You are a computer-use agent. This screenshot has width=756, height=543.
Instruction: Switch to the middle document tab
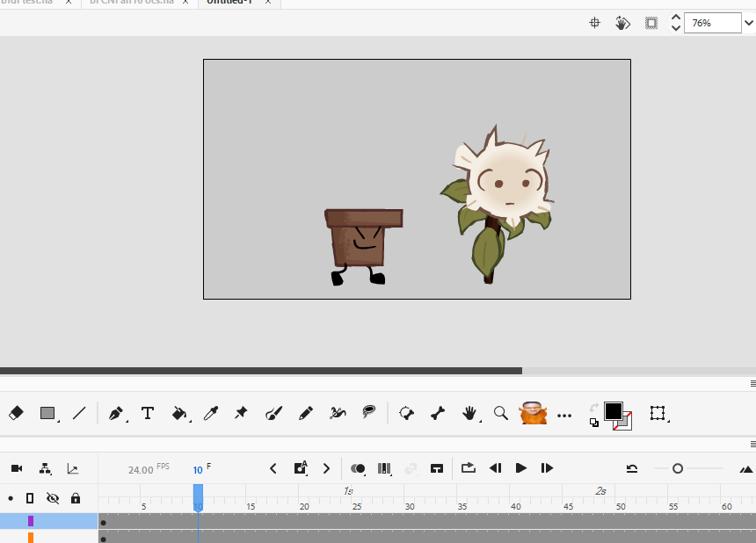point(132,2)
